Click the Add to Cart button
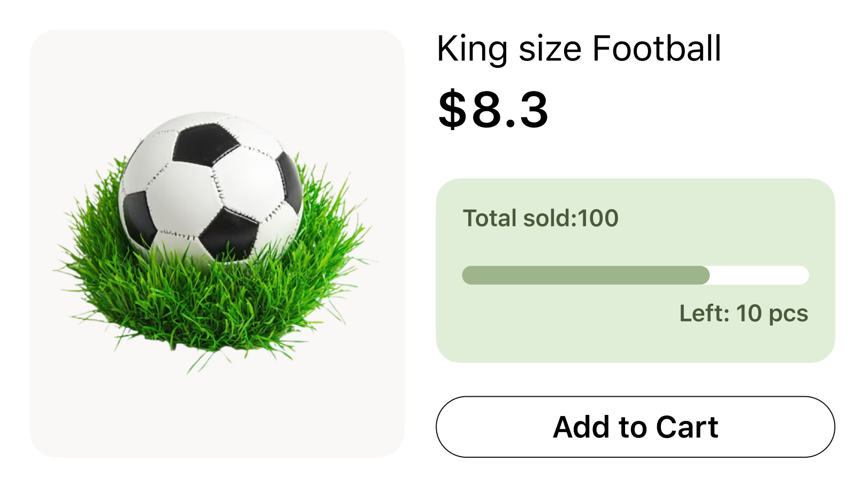 (x=635, y=427)
